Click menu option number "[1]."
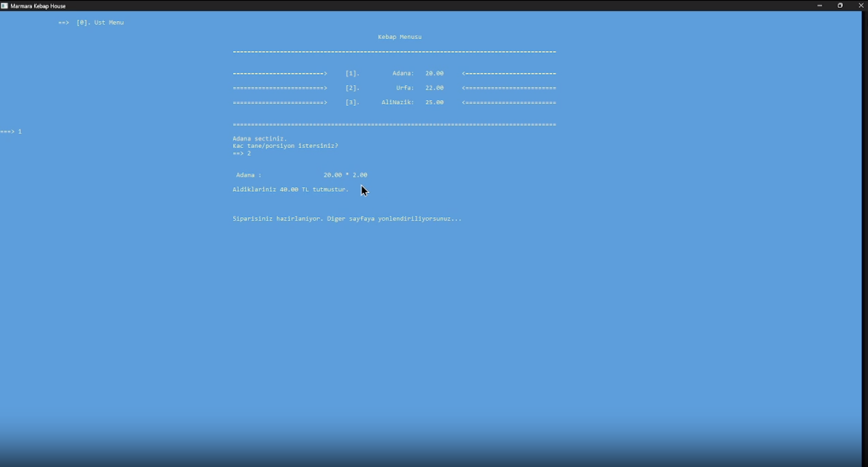This screenshot has width=868, height=467. (x=352, y=73)
